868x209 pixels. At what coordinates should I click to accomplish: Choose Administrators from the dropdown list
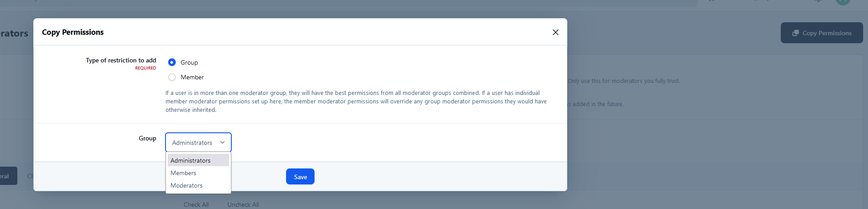click(x=190, y=160)
